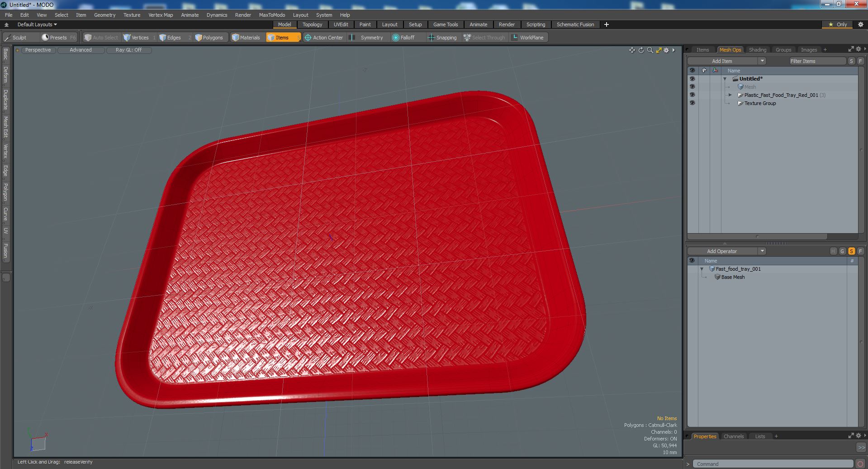The image size is (868, 469).
Task: Toggle Auto Select
Action: tap(101, 38)
